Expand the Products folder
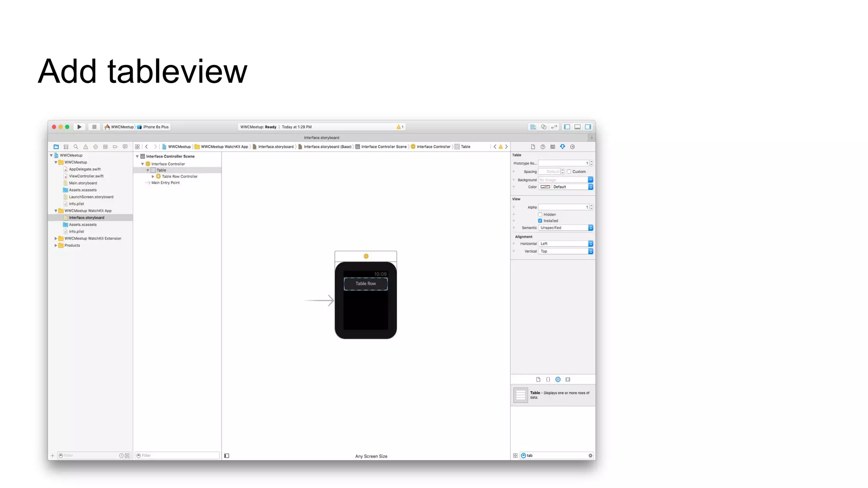Image resolution: width=868 pixels, height=488 pixels. pyautogui.click(x=56, y=245)
